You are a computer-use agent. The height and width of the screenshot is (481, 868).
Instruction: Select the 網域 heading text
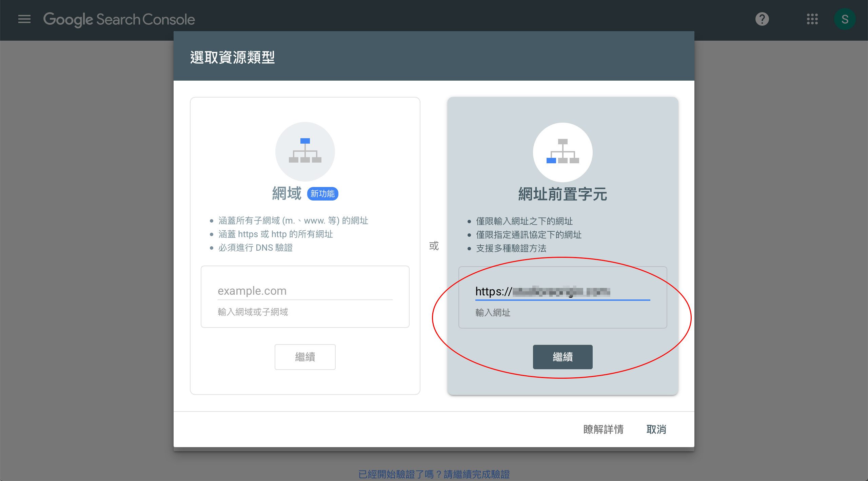point(287,194)
